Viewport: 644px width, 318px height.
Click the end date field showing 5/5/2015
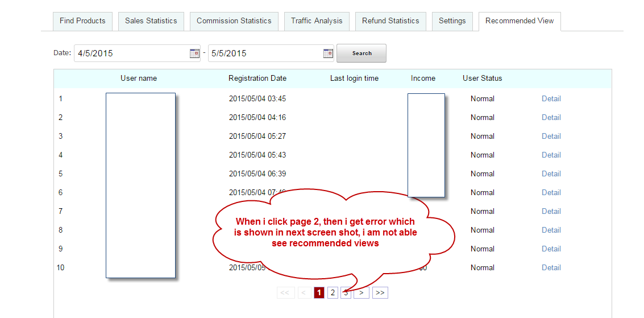(x=264, y=53)
